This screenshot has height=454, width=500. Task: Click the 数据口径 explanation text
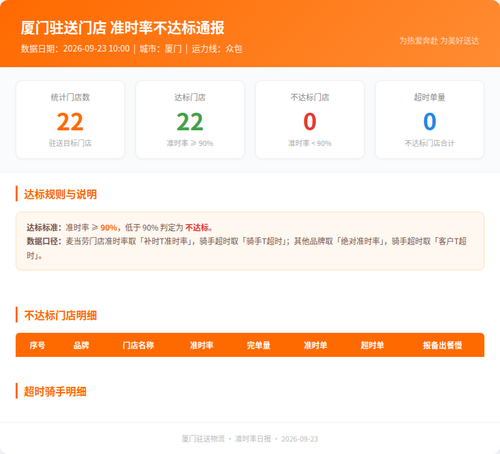(x=247, y=248)
